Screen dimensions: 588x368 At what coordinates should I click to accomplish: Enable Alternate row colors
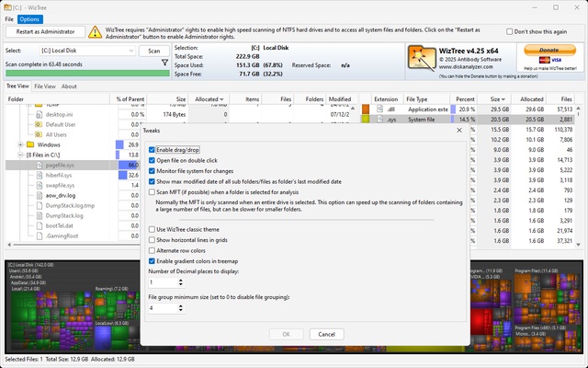[152, 250]
